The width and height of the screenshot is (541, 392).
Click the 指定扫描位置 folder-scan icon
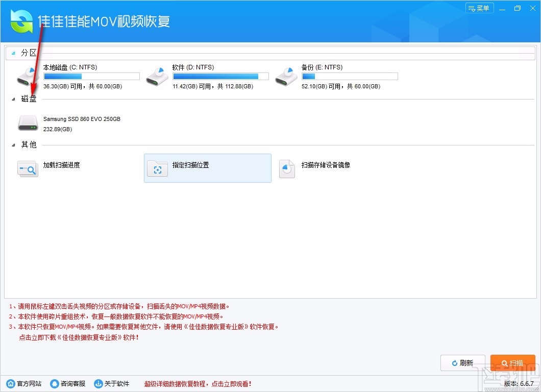(157, 168)
